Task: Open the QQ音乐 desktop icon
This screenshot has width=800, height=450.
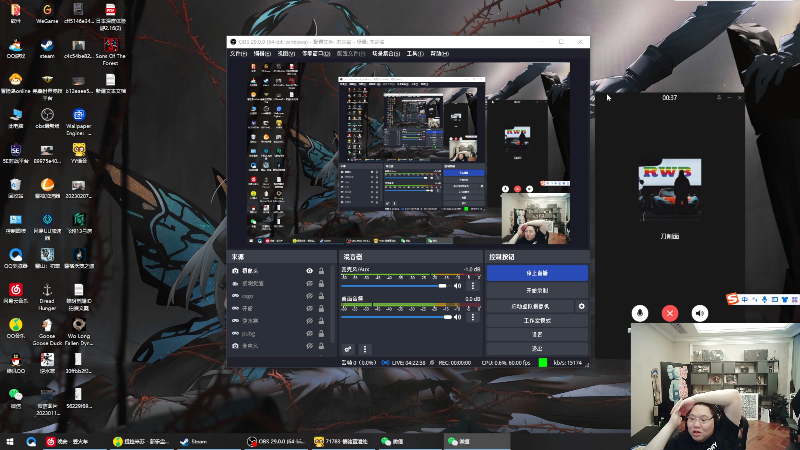Action: click(x=16, y=328)
